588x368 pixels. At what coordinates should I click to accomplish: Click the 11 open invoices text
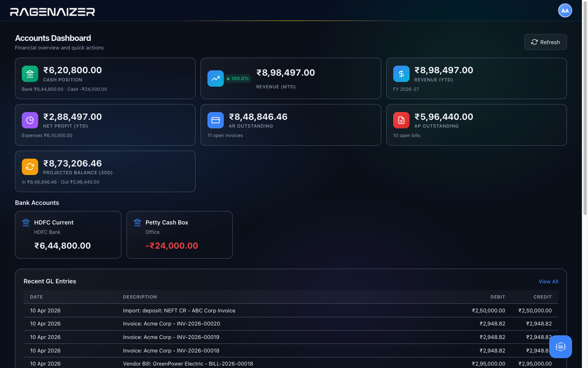(x=225, y=135)
